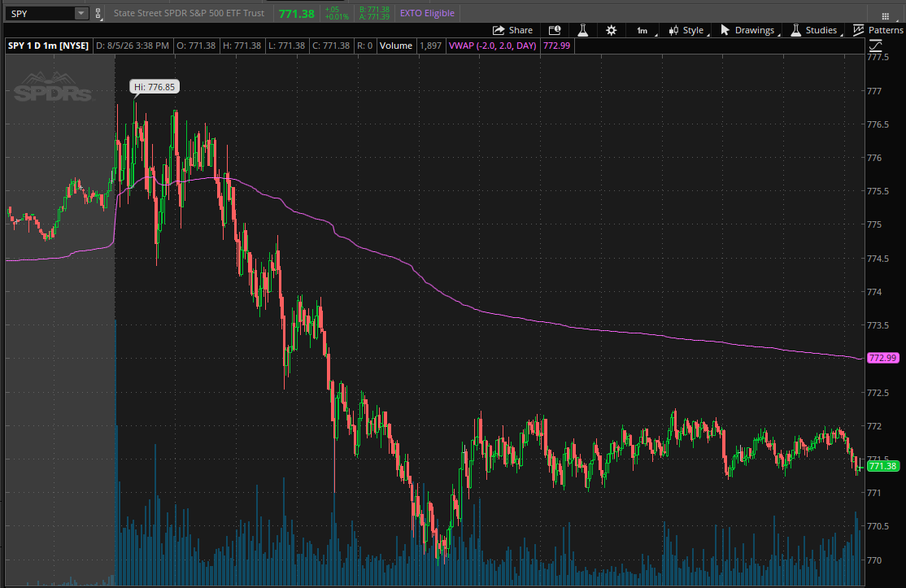Expand the SPY symbol dropdown arrow
906x588 pixels.
point(81,13)
